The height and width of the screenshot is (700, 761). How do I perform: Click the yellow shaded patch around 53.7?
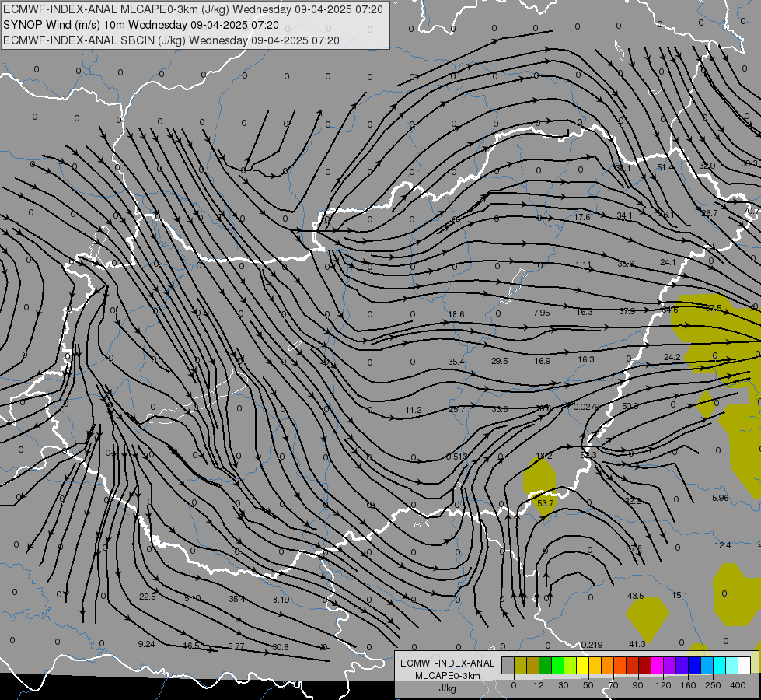coord(539,487)
